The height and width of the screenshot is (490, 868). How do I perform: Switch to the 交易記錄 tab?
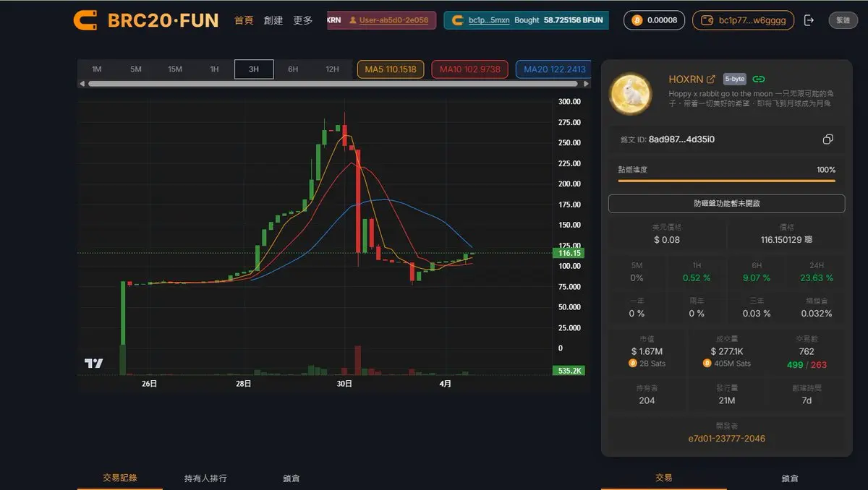point(120,478)
